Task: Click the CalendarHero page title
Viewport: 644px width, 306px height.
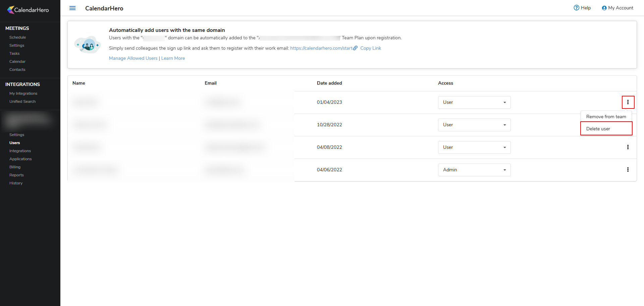Action: pos(104,8)
